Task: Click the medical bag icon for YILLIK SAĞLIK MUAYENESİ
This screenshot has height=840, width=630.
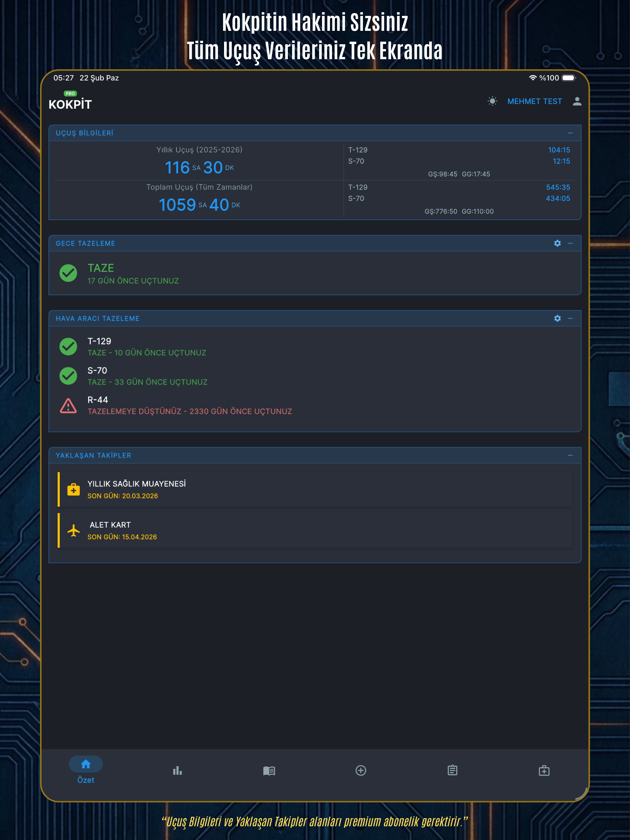Action: pyautogui.click(x=73, y=490)
